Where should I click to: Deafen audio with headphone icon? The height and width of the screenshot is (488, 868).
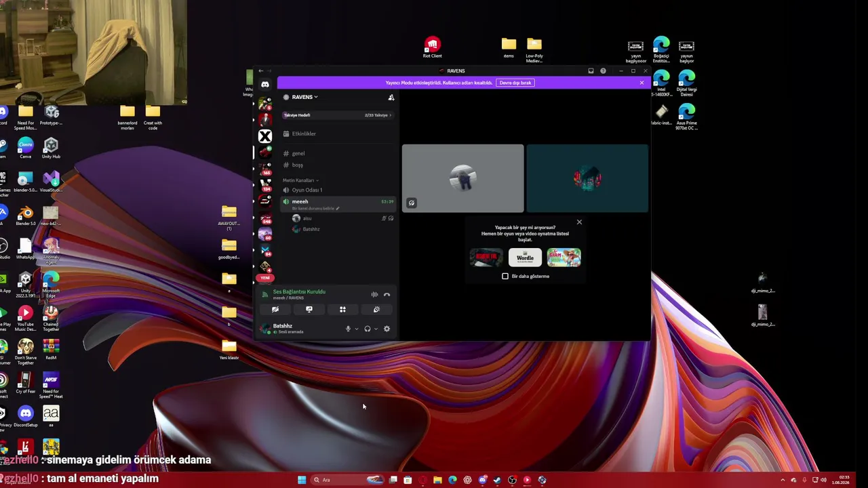tap(368, 329)
